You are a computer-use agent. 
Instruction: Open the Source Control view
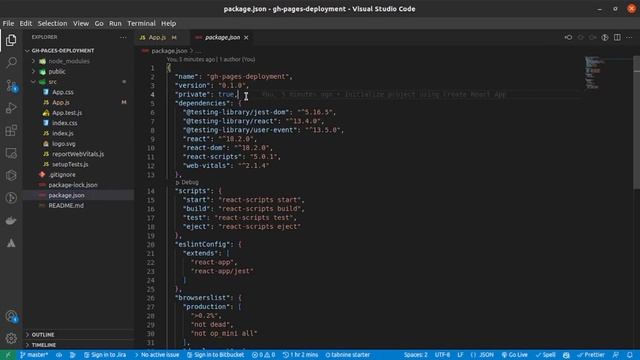11,85
